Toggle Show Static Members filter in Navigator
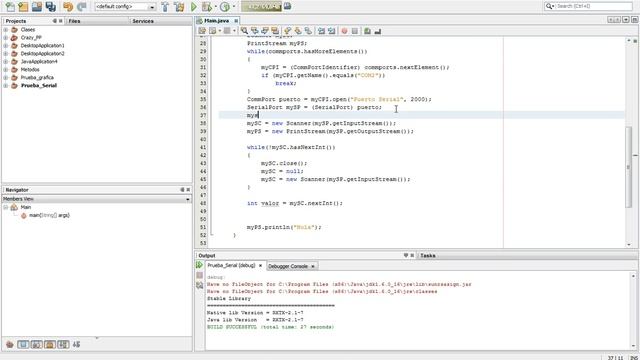Screen dimensions: 640x360 pyautogui.click(x=36, y=344)
